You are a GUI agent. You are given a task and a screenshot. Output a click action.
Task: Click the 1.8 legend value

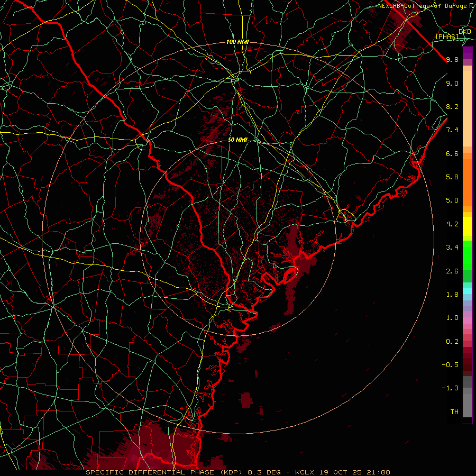(x=452, y=295)
